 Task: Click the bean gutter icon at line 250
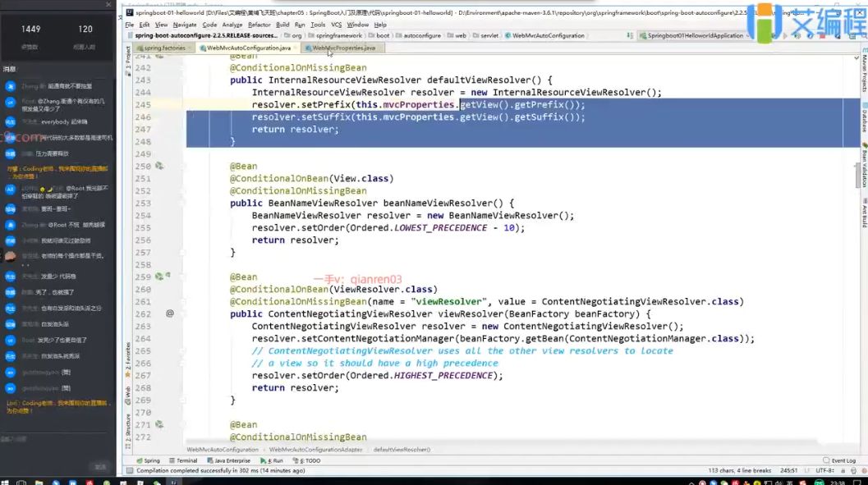coord(158,166)
